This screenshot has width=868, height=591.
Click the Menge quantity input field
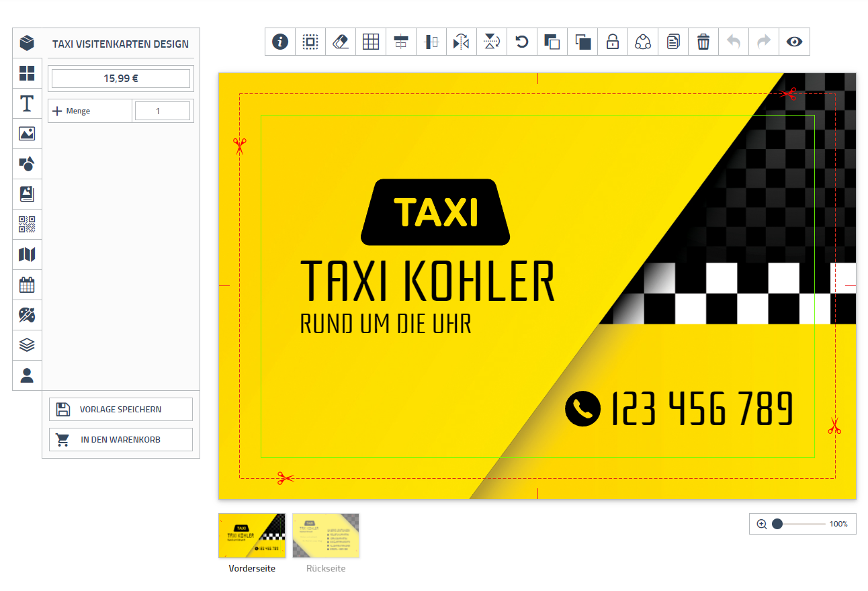coord(163,111)
